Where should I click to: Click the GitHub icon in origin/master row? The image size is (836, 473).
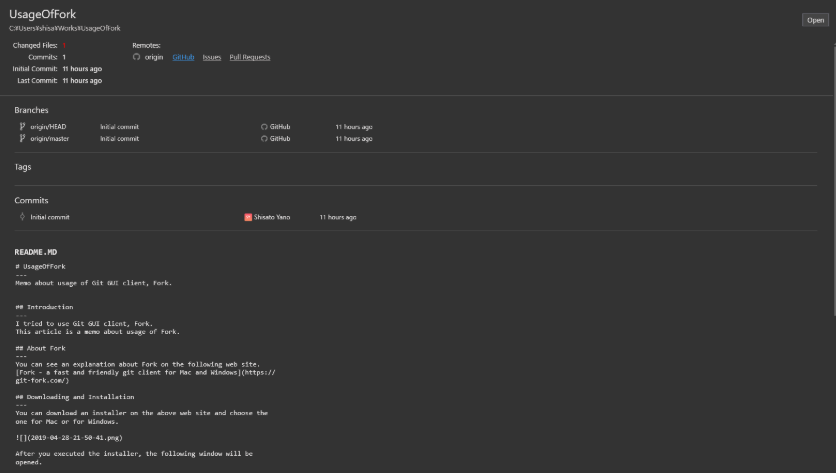(264, 139)
